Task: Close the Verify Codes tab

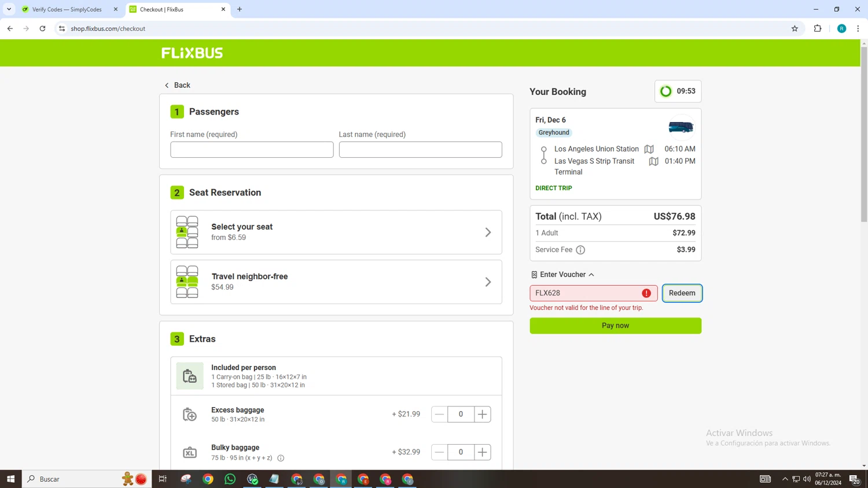Action: (x=115, y=9)
